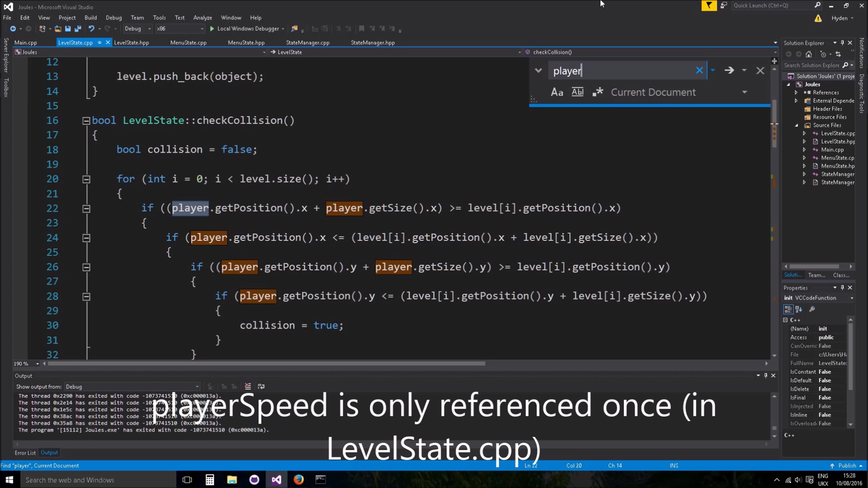The width and height of the screenshot is (868, 488).
Task: Toggle Match Whole Word option
Action: tap(578, 92)
